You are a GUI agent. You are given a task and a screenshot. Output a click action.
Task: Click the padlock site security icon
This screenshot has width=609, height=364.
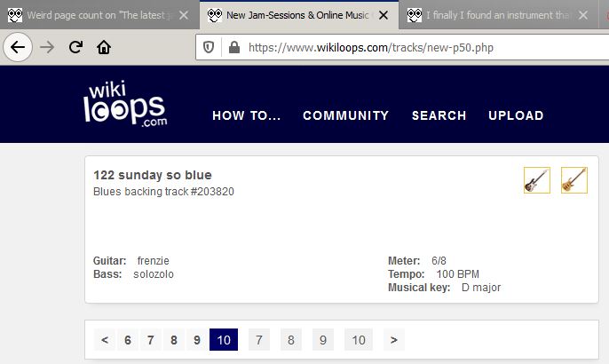pyautogui.click(x=233, y=47)
